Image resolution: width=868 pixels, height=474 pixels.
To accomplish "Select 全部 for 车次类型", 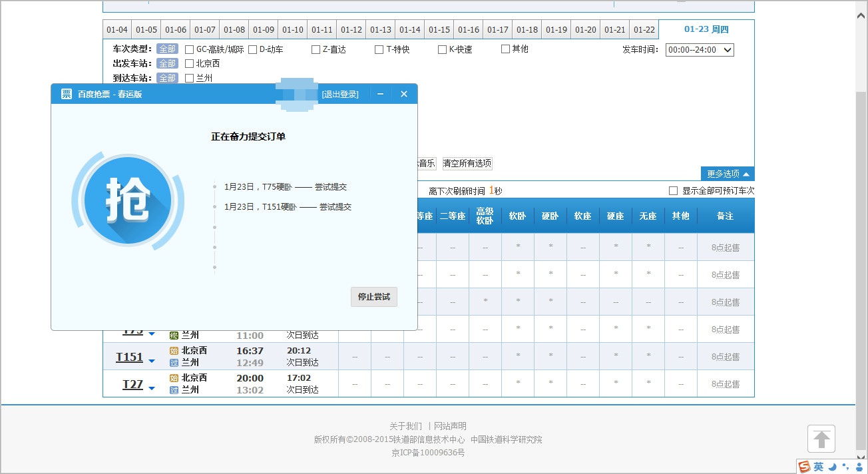I will [167, 49].
